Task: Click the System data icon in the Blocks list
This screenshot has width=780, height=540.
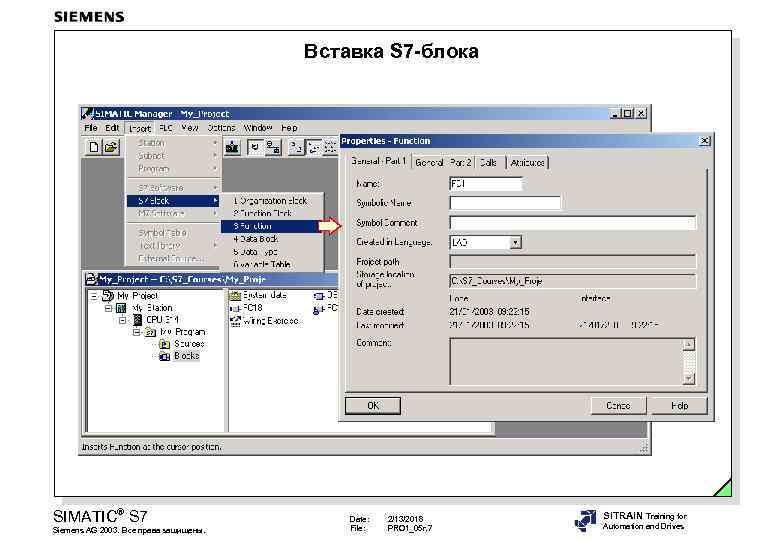Action: click(234, 295)
